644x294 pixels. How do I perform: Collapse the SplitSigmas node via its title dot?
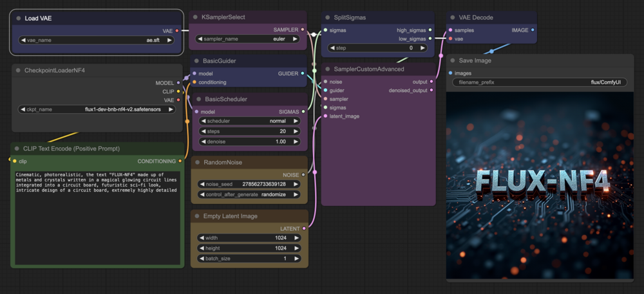pyautogui.click(x=328, y=17)
